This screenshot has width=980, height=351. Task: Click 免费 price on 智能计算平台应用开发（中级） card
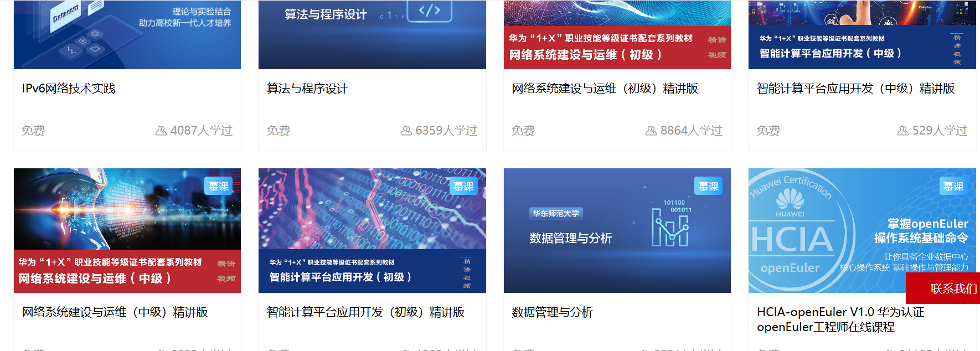point(768,131)
